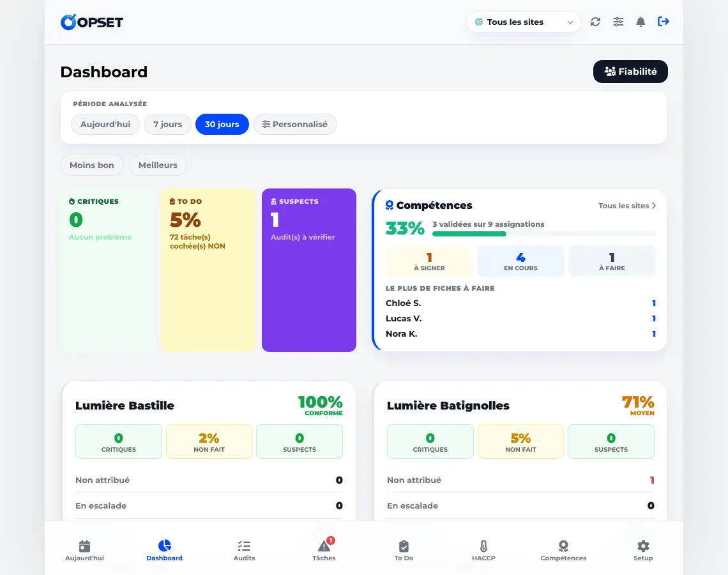
Task: Click the Audits checklist icon
Action: (x=244, y=546)
